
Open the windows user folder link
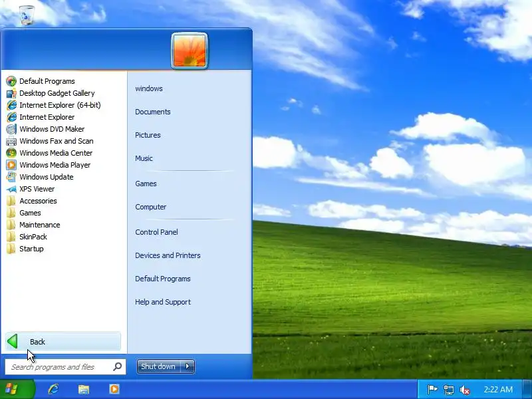pyautogui.click(x=149, y=88)
